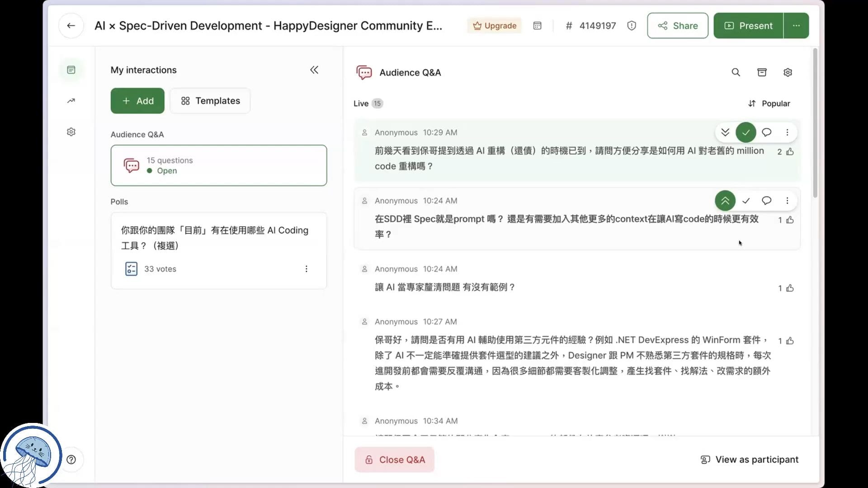Click the back arrow button
The height and width of the screenshot is (488, 868).
[71, 26]
